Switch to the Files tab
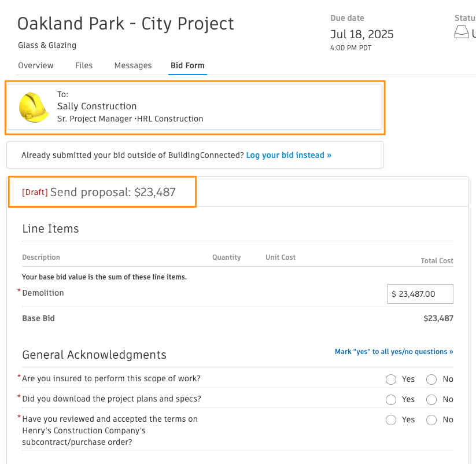The width and height of the screenshot is (476, 464). [84, 65]
